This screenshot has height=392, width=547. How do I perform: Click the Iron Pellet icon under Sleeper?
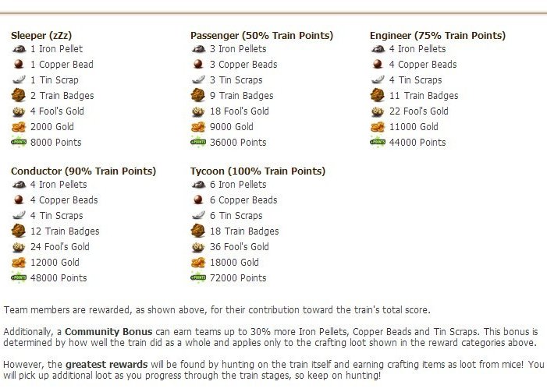[x=19, y=49]
